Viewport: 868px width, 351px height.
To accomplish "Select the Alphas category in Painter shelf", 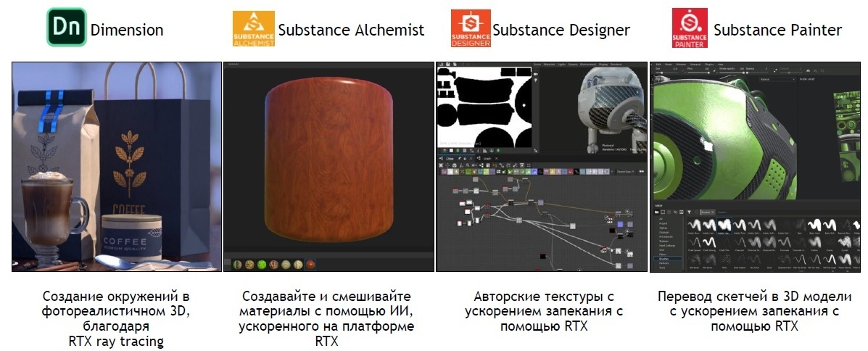I will [x=664, y=228].
